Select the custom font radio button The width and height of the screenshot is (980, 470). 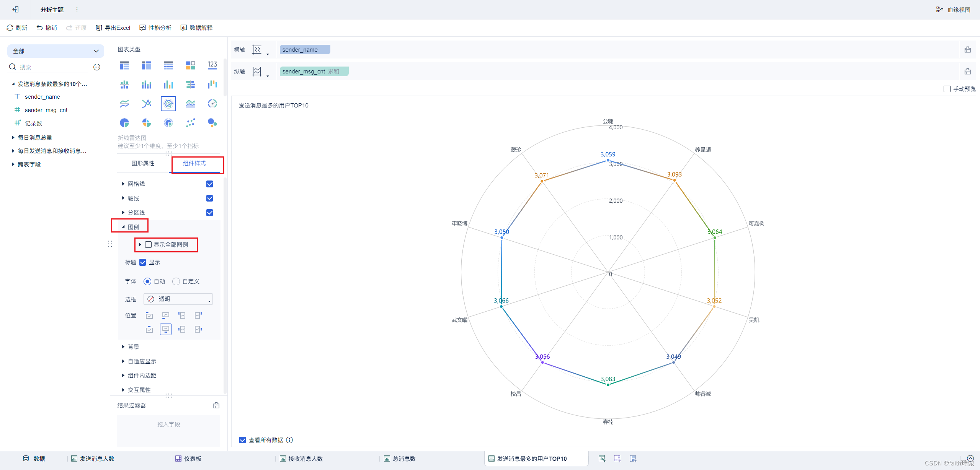[176, 281]
